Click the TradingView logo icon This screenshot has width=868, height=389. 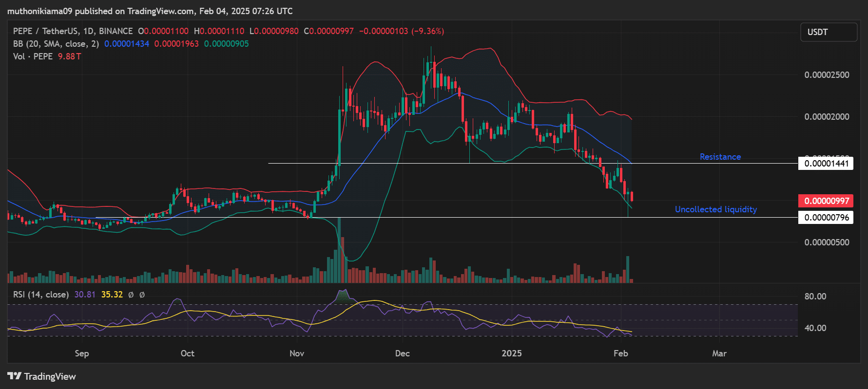15,376
